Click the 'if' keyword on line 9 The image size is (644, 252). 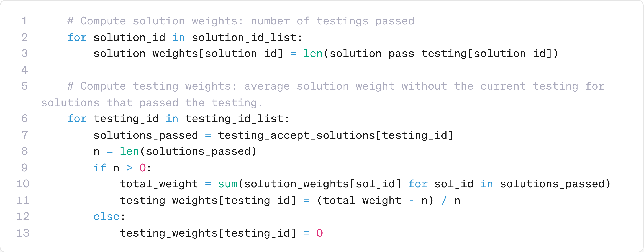(x=100, y=168)
